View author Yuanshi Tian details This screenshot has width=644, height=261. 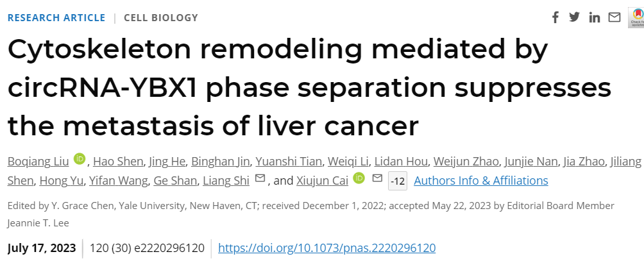click(x=288, y=162)
